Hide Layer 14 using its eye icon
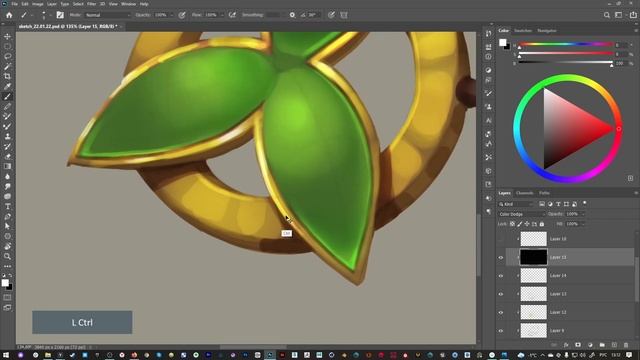 pos(501,276)
